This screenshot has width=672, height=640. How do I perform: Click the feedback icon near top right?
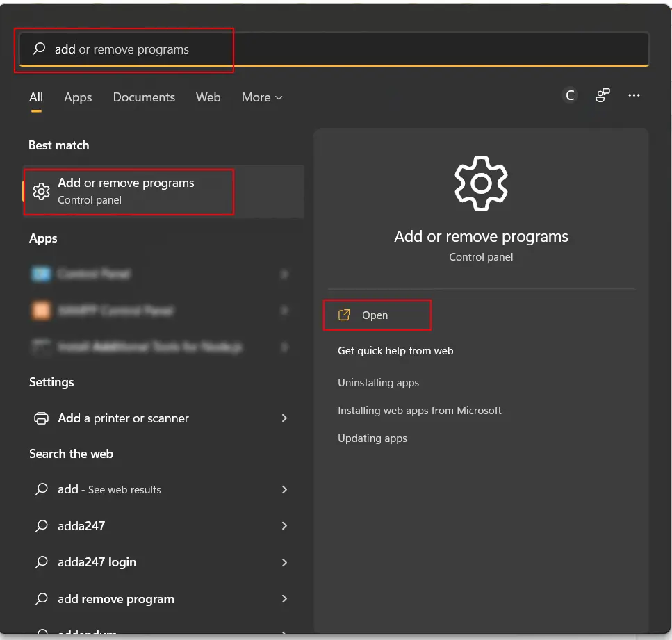602,95
